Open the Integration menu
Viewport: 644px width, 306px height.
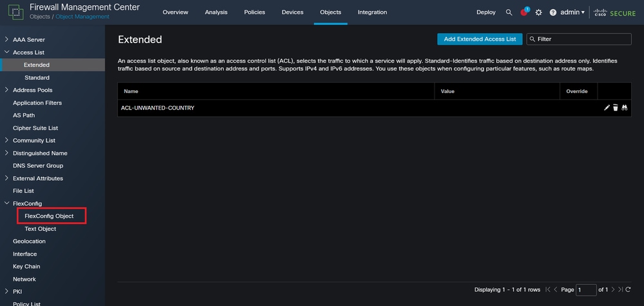(372, 12)
